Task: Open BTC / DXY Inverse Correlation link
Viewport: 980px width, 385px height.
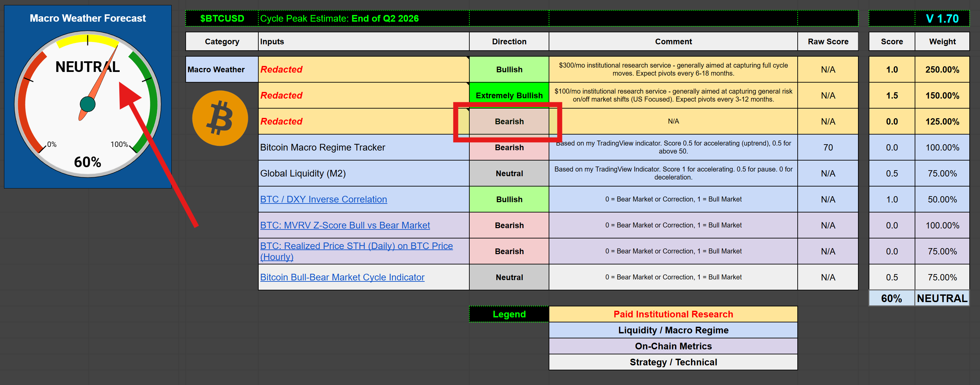Action: pos(323,199)
